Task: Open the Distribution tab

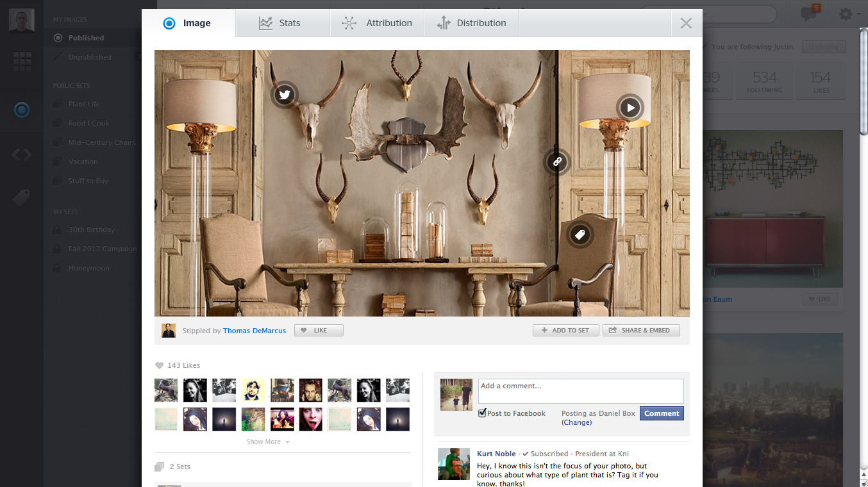Action: coord(472,23)
